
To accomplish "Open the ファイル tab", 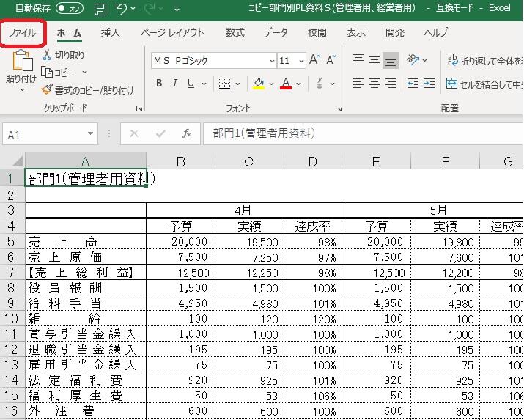I will [22, 33].
